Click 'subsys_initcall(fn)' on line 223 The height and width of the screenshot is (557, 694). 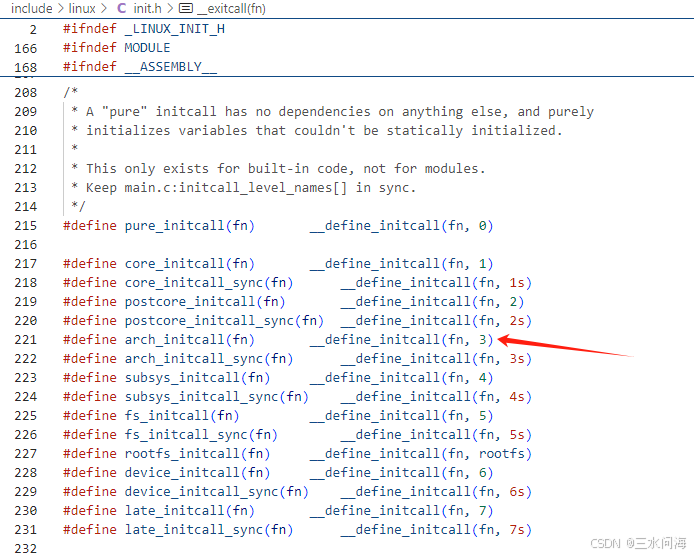[x=197, y=378]
